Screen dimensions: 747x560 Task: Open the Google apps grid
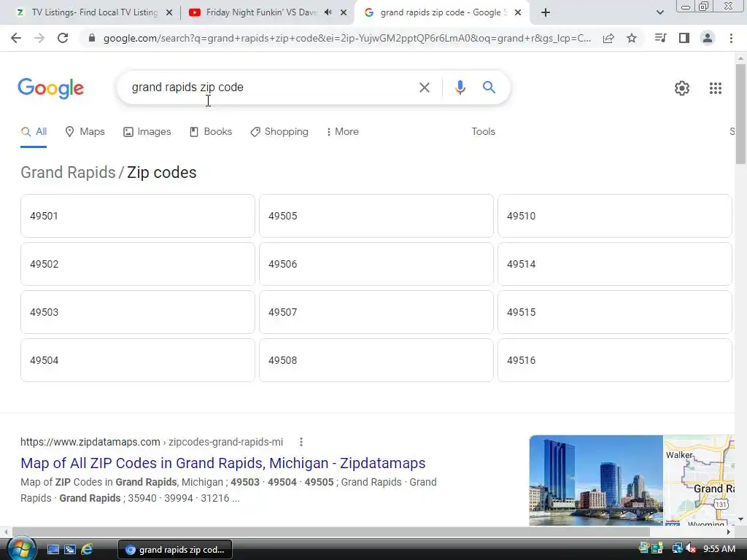pyautogui.click(x=715, y=88)
